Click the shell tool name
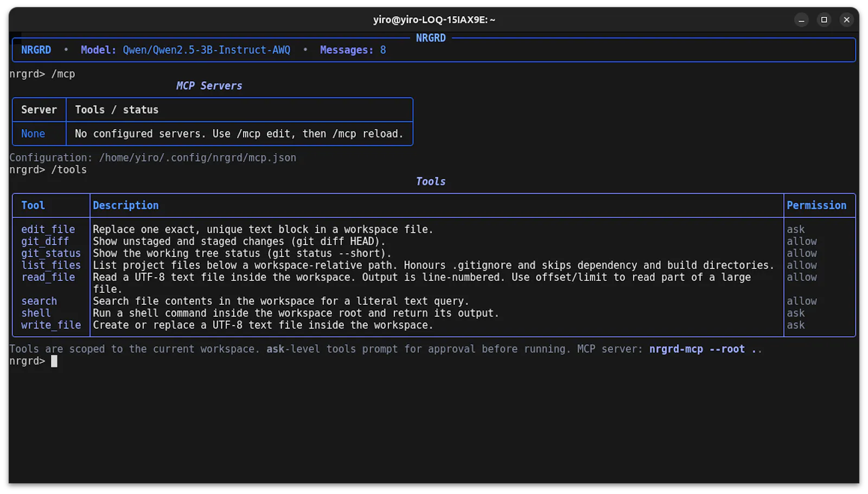 36,313
